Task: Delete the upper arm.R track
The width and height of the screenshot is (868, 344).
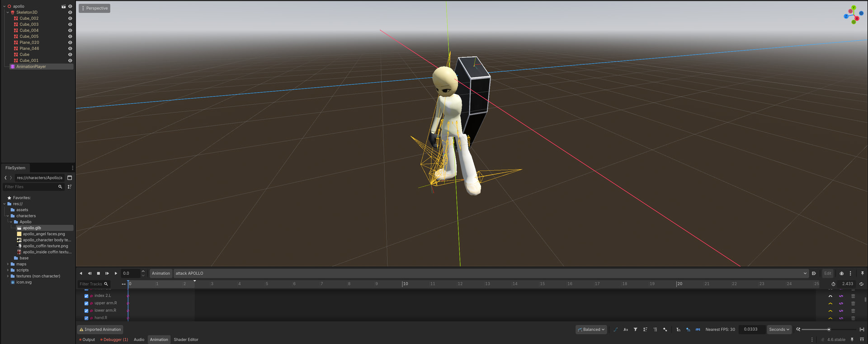Action: 853,303
